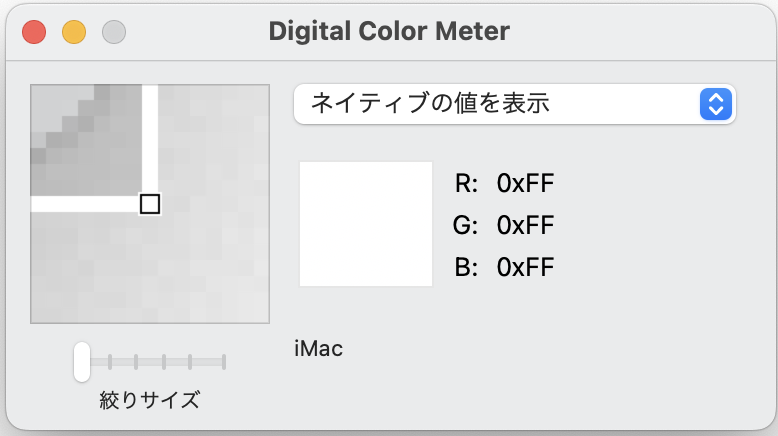
Task: Click the white color swatch preview
Action: [365, 224]
